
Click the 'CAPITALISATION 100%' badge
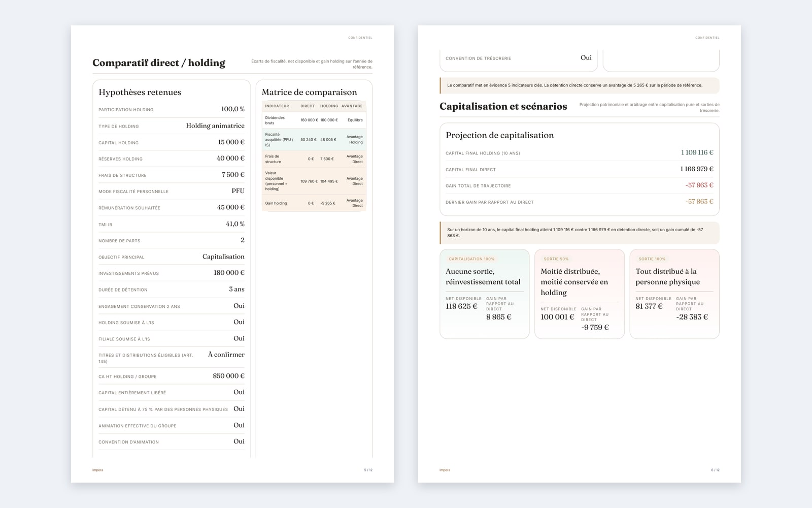(471, 259)
